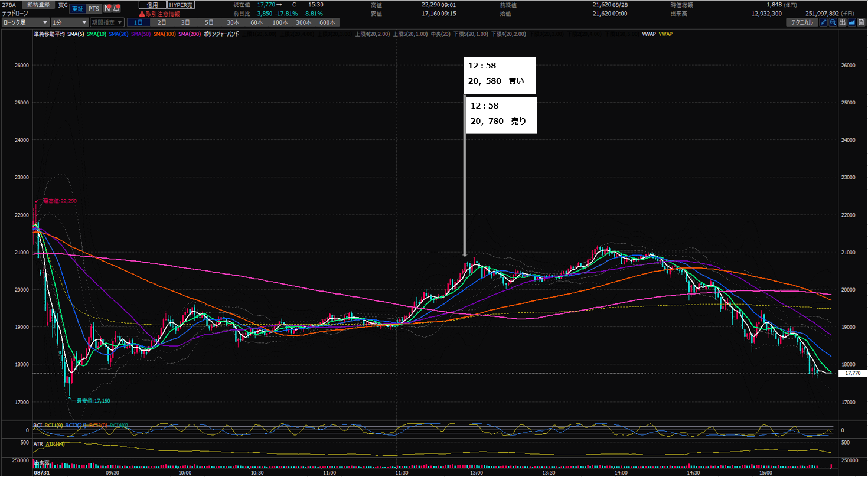The height and width of the screenshot is (477, 868).
Task: Select the 60本 tab
Action: coord(256,22)
